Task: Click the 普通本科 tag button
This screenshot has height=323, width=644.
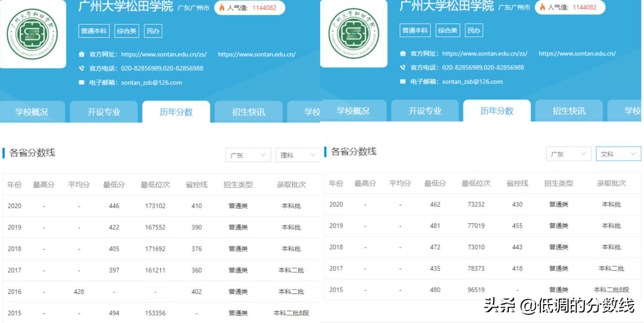Action: point(93,30)
